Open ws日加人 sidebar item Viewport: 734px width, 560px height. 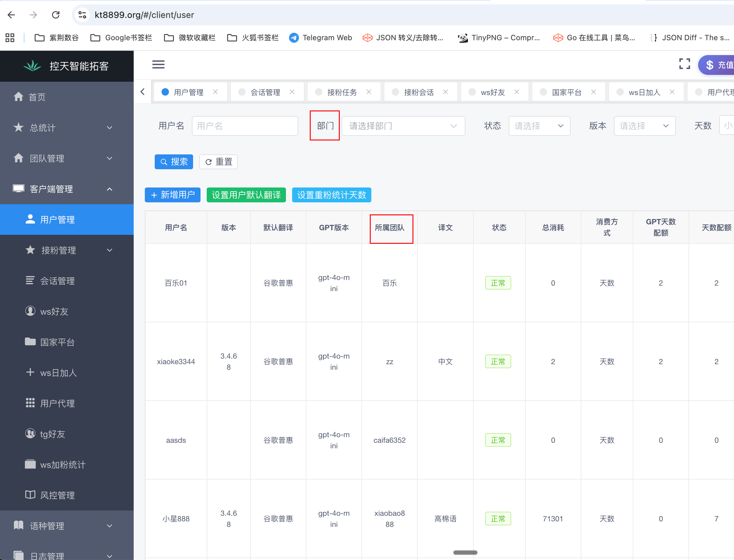pyautogui.click(x=58, y=373)
